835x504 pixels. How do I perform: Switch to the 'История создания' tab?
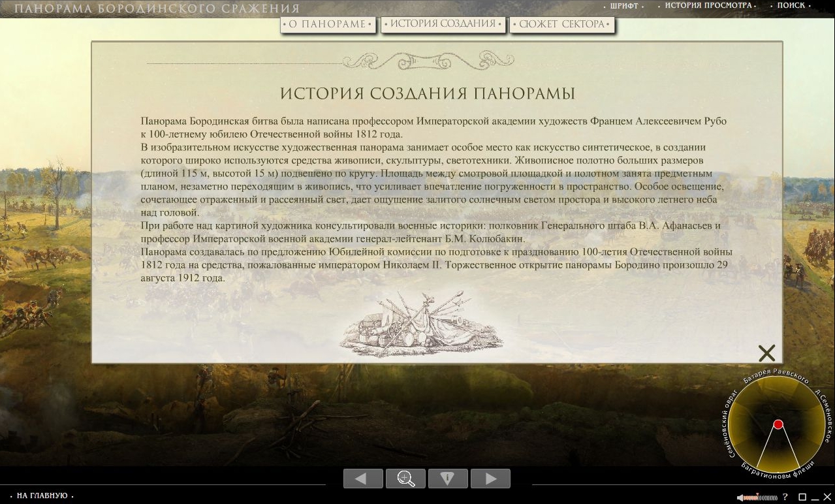[x=443, y=24]
